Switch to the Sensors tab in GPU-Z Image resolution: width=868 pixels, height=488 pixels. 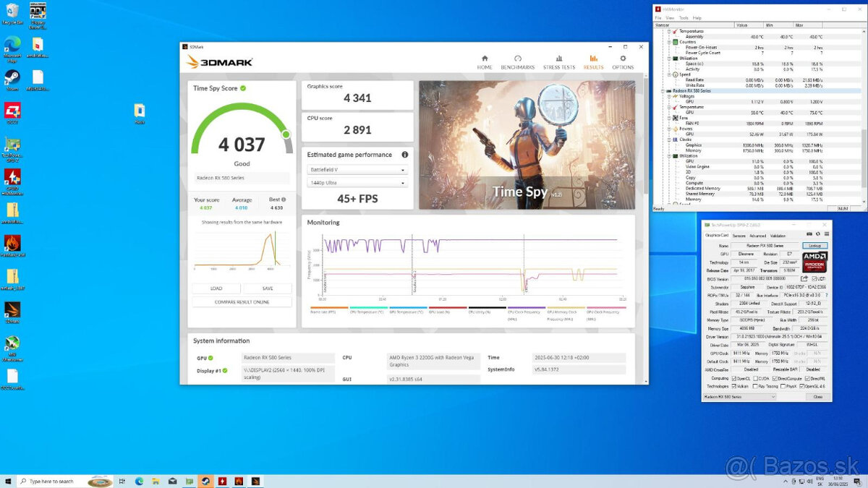[x=739, y=236]
